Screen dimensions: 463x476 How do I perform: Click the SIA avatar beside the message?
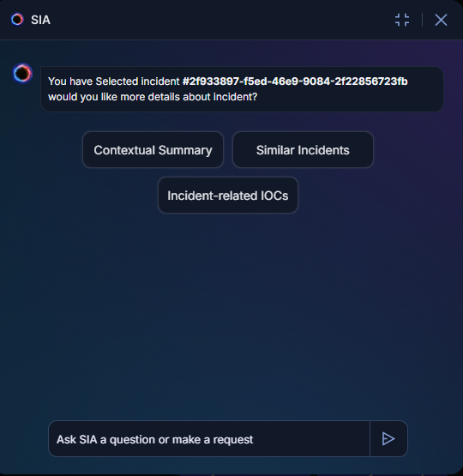click(x=22, y=73)
